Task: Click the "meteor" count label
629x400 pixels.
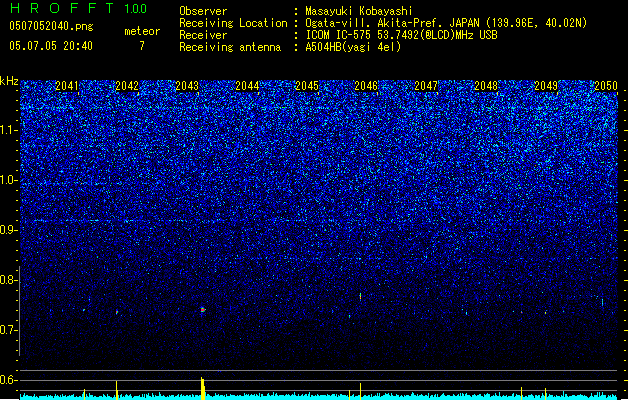Action: pos(142,31)
